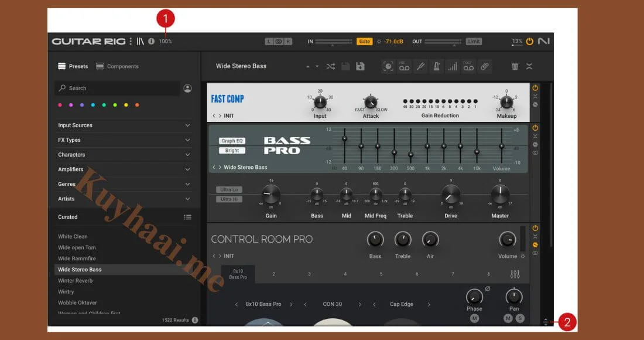The image size is (644, 340).
Task: Click the NI logo in the header
Action: coord(543,41)
